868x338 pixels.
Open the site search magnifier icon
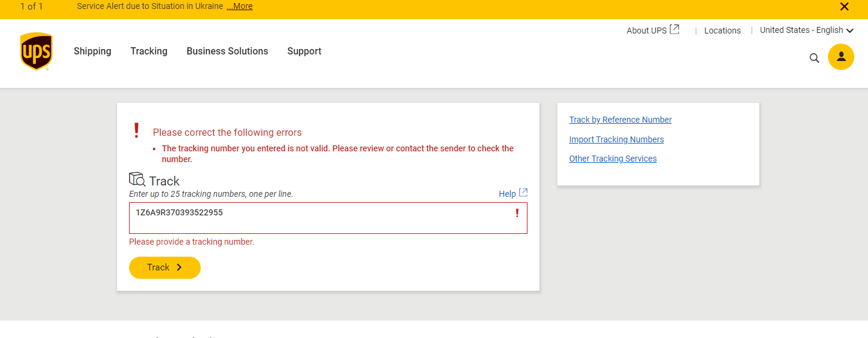click(x=814, y=58)
